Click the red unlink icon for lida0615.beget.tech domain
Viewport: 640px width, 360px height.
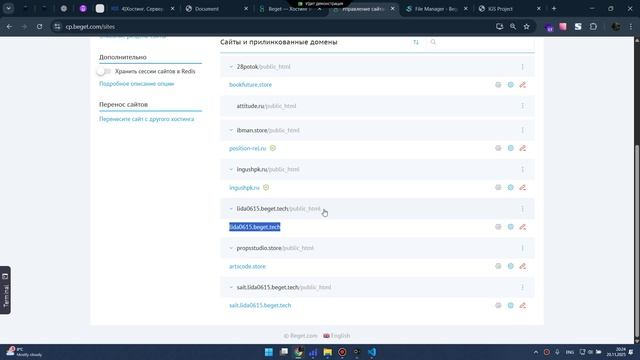click(x=523, y=227)
